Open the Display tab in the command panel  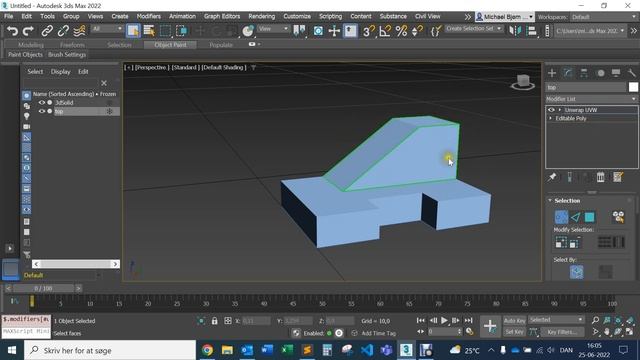click(x=616, y=73)
